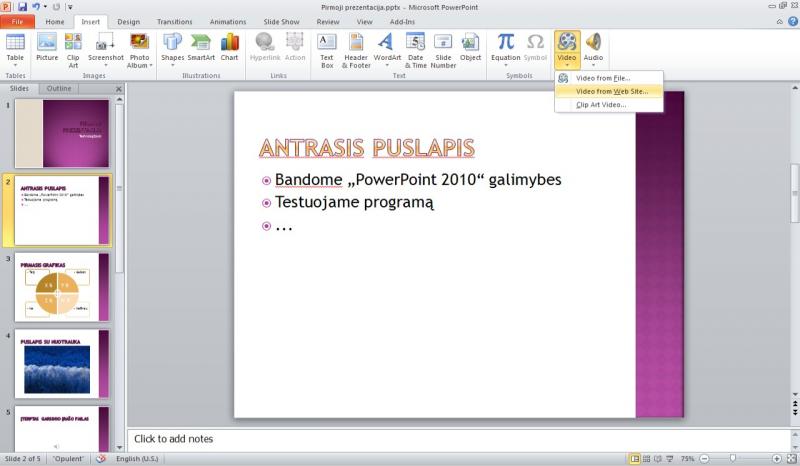Open the File tab

pos(17,22)
